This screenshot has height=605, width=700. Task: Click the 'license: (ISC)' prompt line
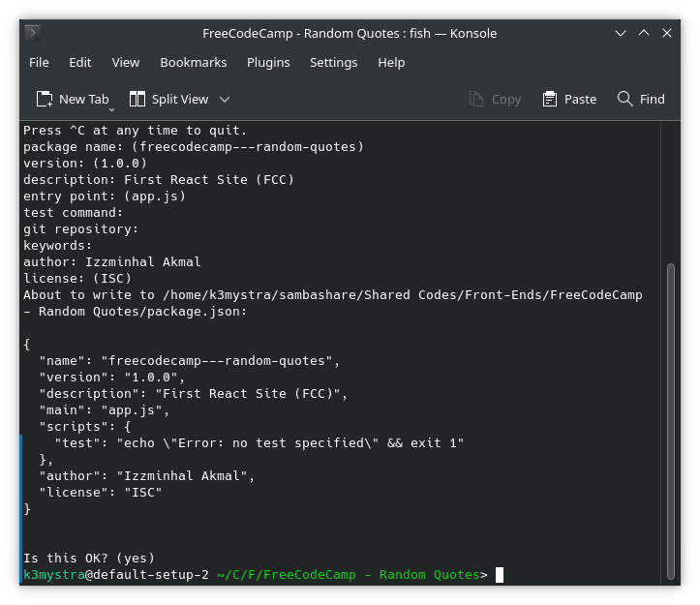tap(77, 278)
